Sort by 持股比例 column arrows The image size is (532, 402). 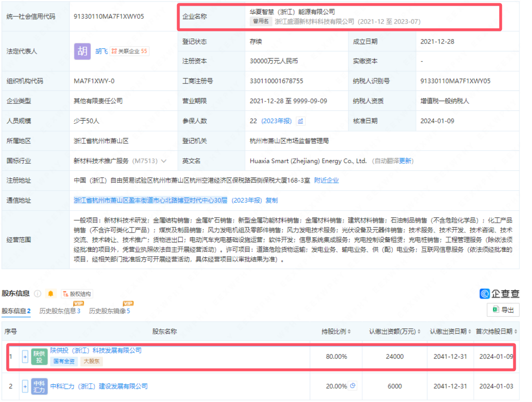pyautogui.click(x=349, y=332)
